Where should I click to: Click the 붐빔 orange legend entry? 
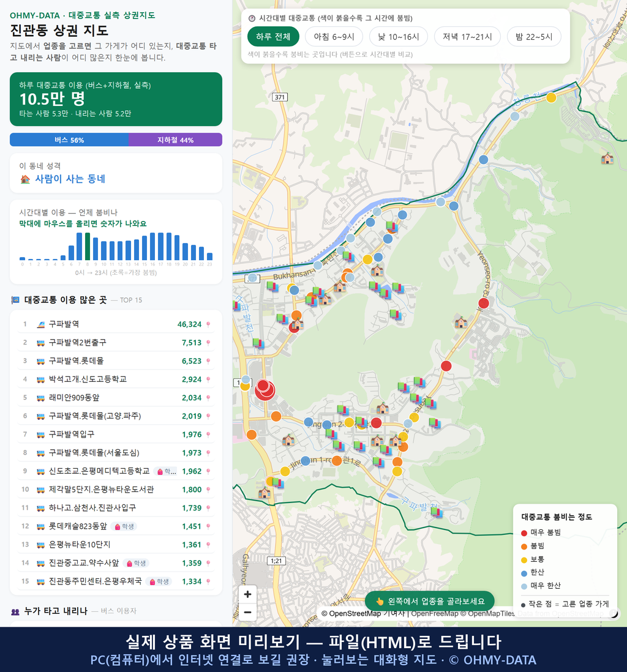pos(533,546)
